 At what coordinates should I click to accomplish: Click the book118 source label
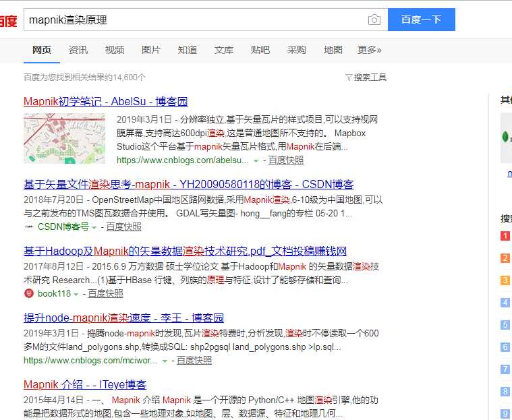click(x=54, y=294)
